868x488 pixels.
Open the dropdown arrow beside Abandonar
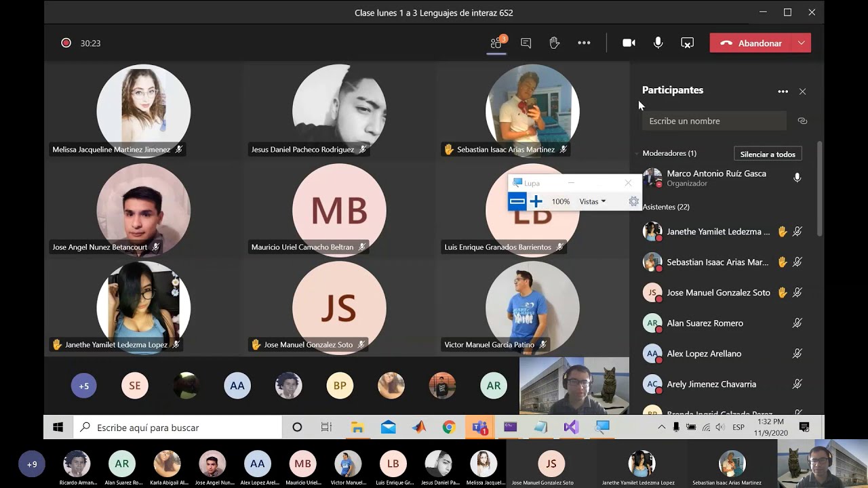802,43
